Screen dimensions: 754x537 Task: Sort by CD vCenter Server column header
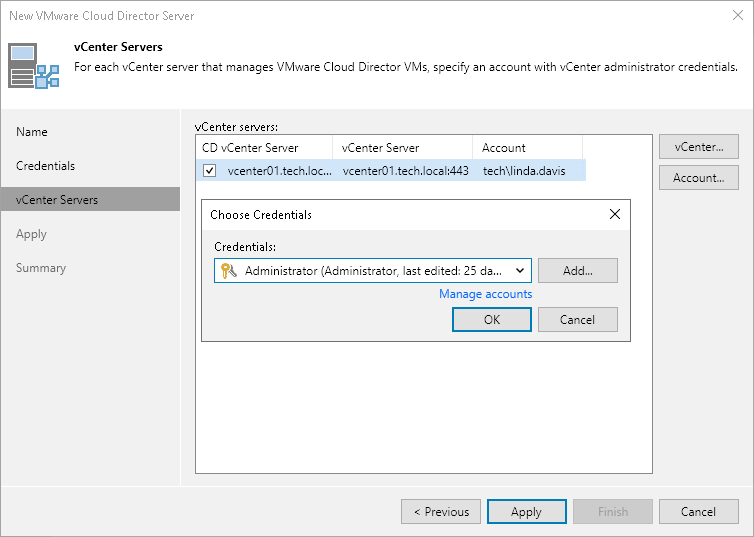pyautogui.click(x=264, y=148)
